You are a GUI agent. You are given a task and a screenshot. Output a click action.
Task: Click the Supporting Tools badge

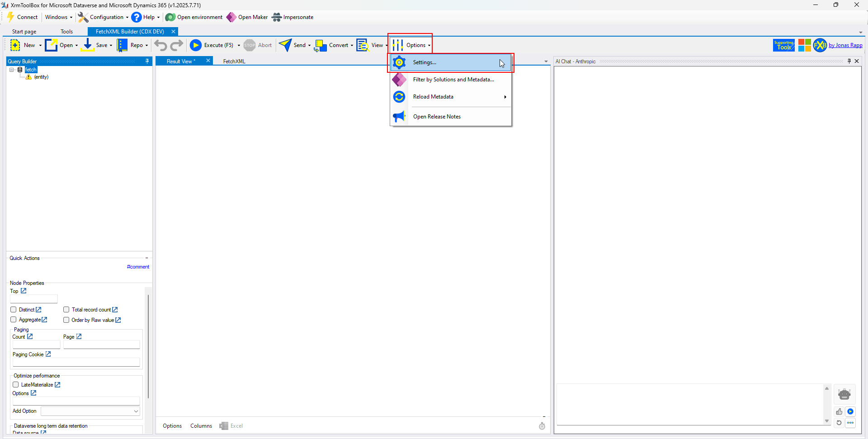[x=784, y=45]
